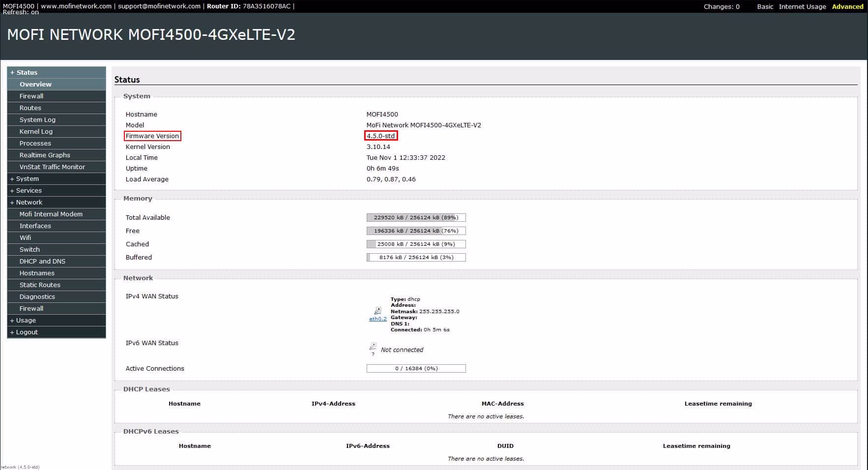Click the DUID column header

tap(505, 446)
